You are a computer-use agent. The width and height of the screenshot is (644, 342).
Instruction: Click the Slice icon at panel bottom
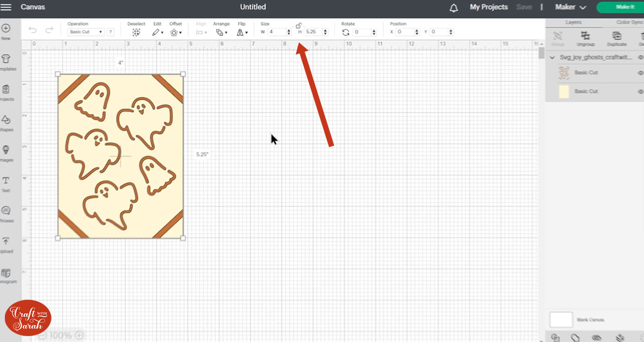point(555,338)
